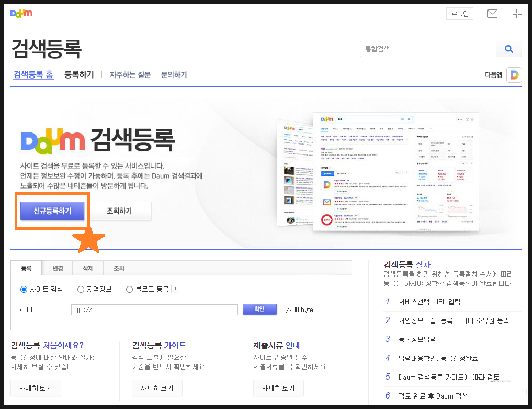The width and height of the screenshot is (532, 409).
Task: Click the exclamation info icon beside 블로그 등록
Action: (175, 289)
